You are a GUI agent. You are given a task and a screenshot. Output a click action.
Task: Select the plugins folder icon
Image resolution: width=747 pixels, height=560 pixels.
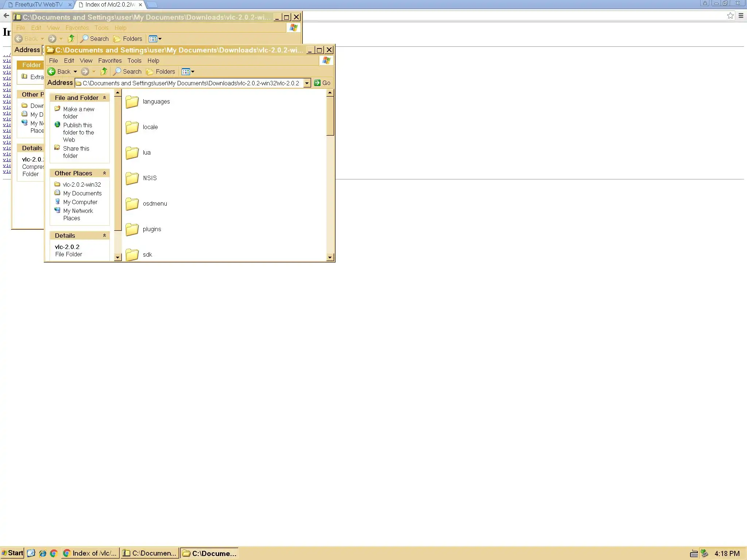(132, 229)
